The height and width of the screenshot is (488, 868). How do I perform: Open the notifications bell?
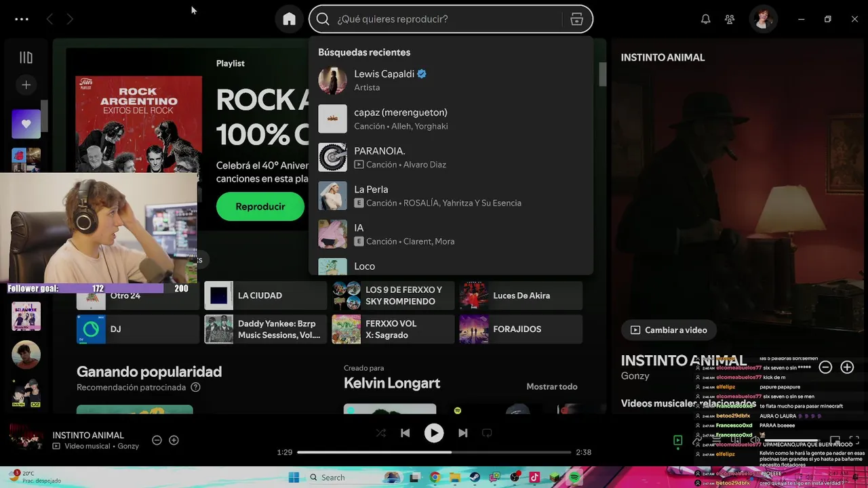(706, 19)
